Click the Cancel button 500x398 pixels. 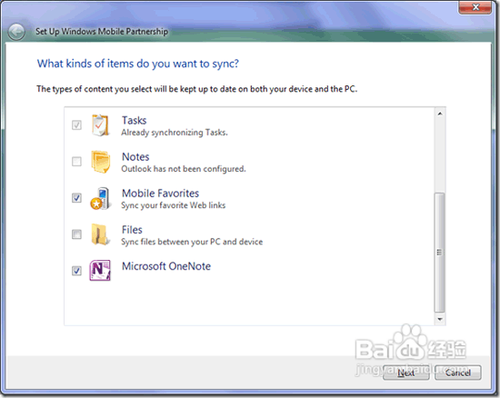pyautogui.click(x=458, y=373)
